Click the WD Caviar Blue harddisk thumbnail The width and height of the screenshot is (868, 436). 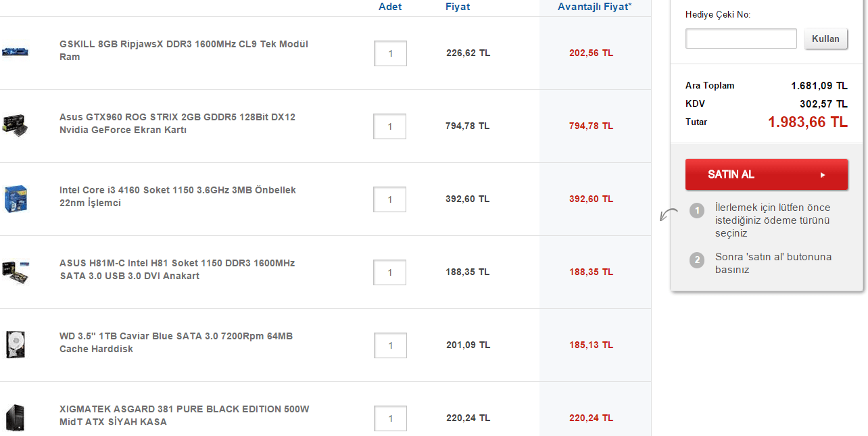tap(15, 344)
